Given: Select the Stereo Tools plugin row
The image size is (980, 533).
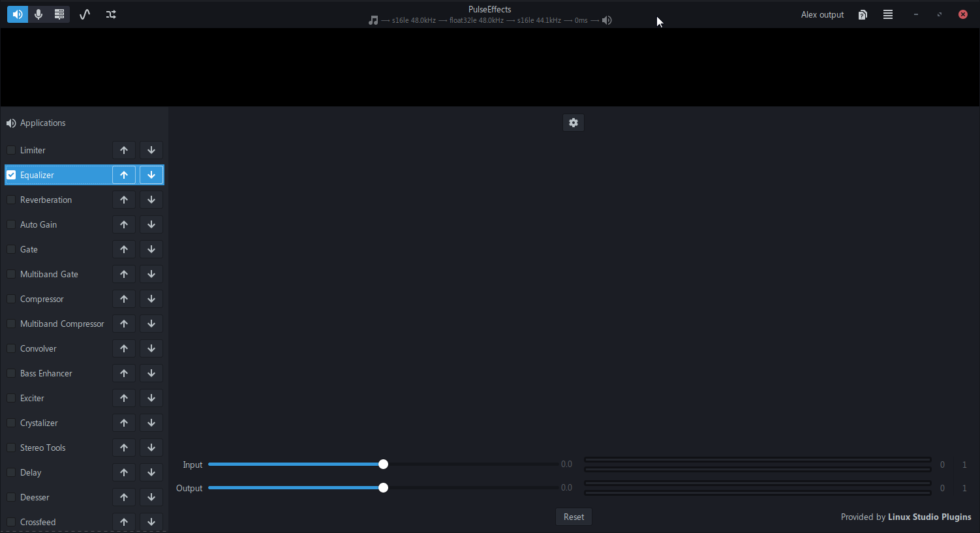Looking at the screenshot, I should click(x=84, y=448).
